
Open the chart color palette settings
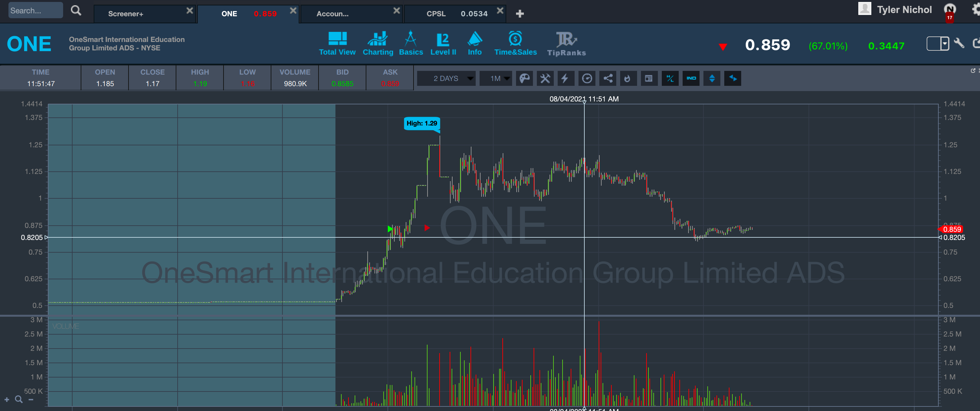(524, 78)
